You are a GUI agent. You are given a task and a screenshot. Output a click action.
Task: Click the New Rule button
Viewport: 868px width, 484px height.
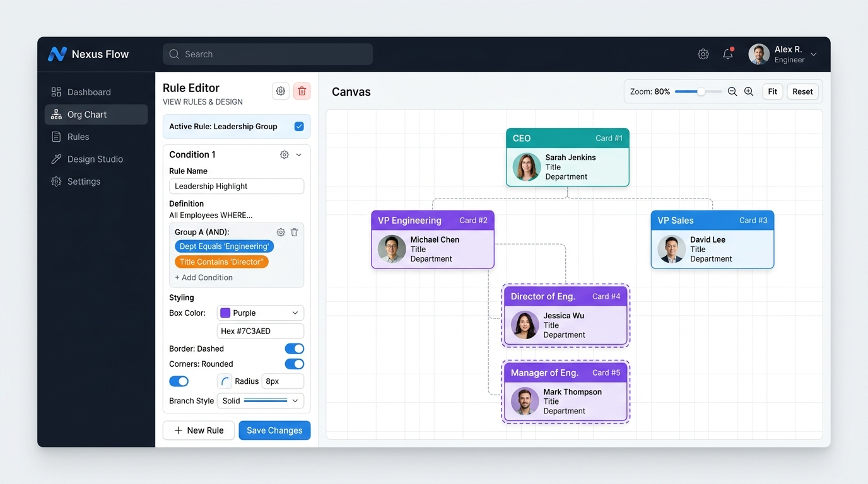pos(199,430)
